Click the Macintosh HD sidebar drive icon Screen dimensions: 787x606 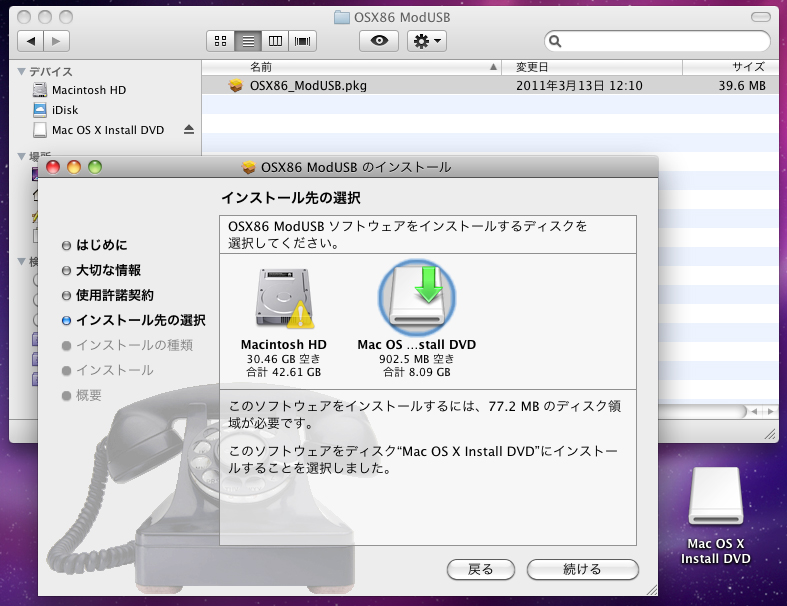click(40, 90)
